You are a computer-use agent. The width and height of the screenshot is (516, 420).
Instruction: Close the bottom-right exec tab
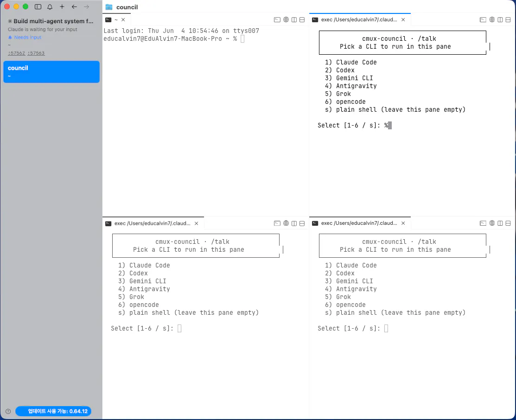403,223
